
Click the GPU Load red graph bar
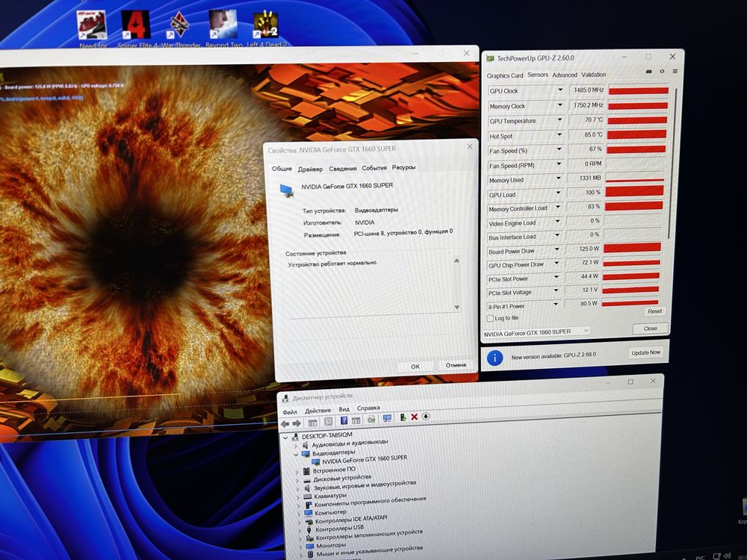[x=634, y=191]
